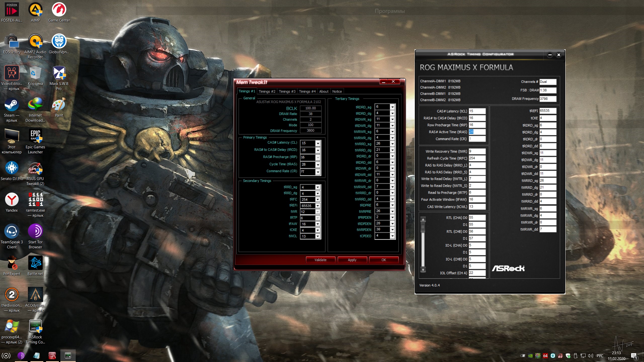Image resolution: width=644 pixels, height=362 pixels.
Task: Click the ASRock RTL list scrollbar down arrow
Action: (x=423, y=270)
